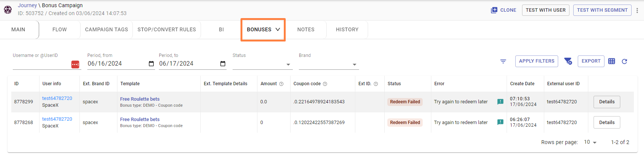
Task: Open the Brand filter dropdown
Action: pos(328,64)
